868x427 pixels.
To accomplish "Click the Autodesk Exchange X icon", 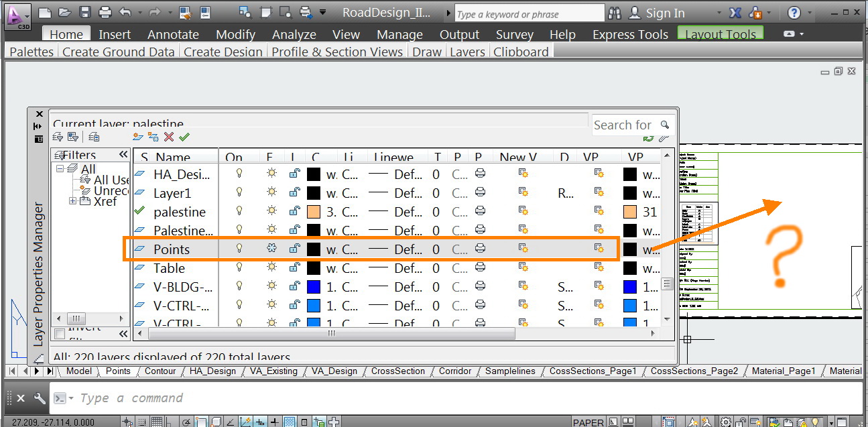I will click(x=734, y=13).
